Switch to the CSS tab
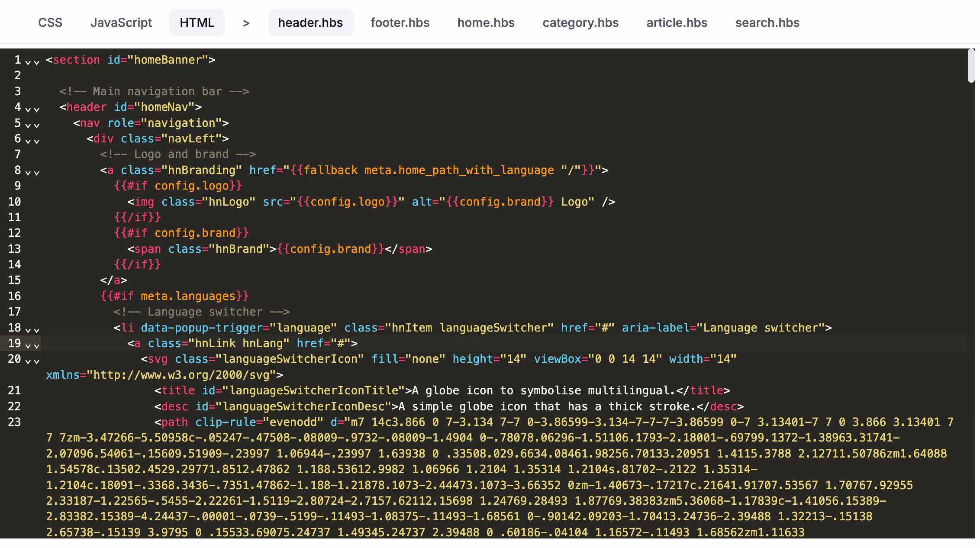The width and height of the screenshot is (980, 548). 50,23
